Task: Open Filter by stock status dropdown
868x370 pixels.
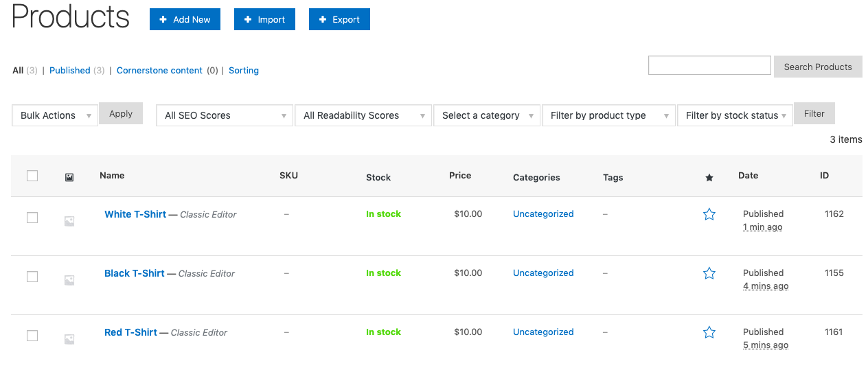Action: [x=735, y=115]
